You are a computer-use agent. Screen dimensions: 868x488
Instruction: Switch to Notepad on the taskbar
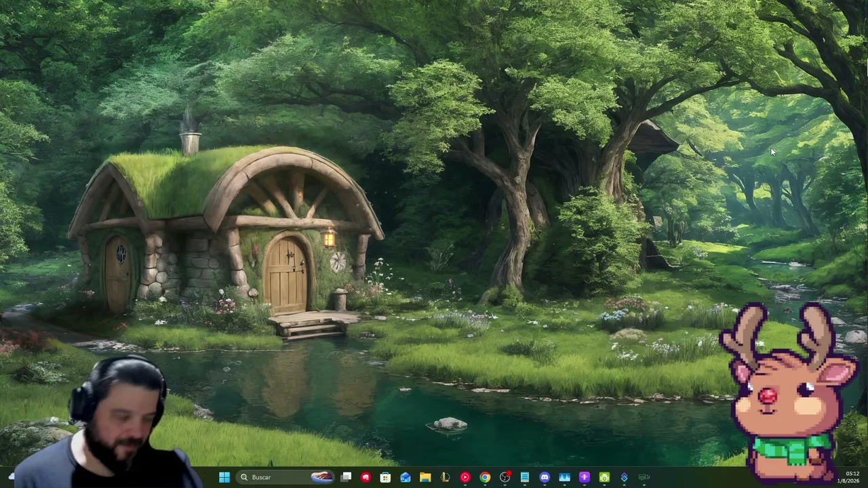(524, 477)
